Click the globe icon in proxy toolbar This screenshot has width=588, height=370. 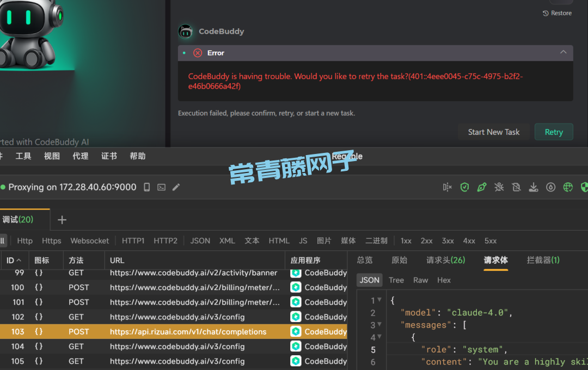click(x=568, y=187)
